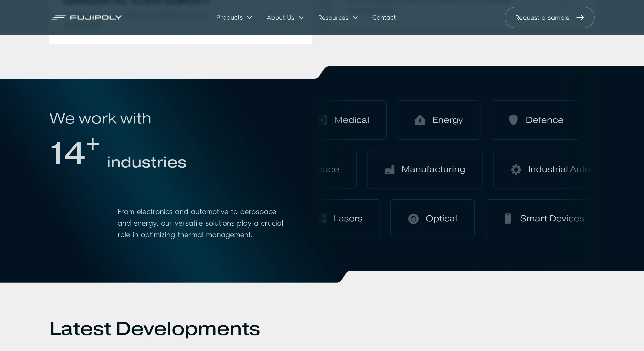Screen dimensions: 644x351
Task: Click the Manufacturing factory icon
Action: click(x=390, y=170)
